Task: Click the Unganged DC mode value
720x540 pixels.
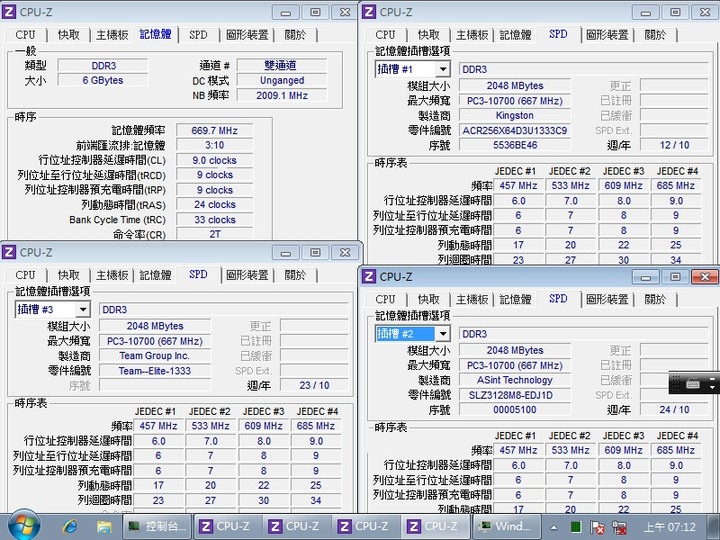Action: 282,80
